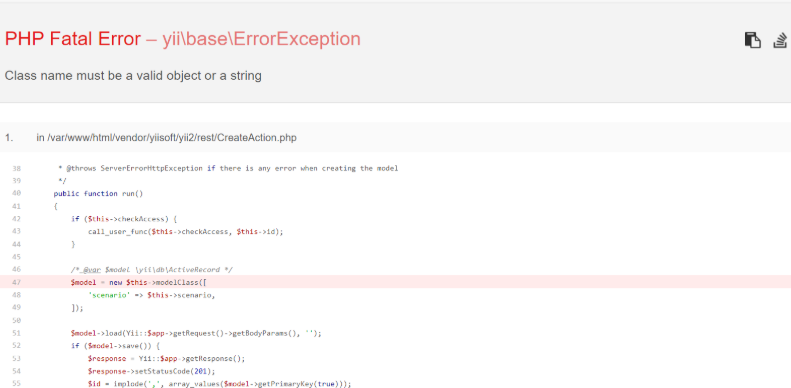This screenshot has height=388, width=791.
Task: Click the CreateAction.php file path text
Action: [x=166, y=138]
